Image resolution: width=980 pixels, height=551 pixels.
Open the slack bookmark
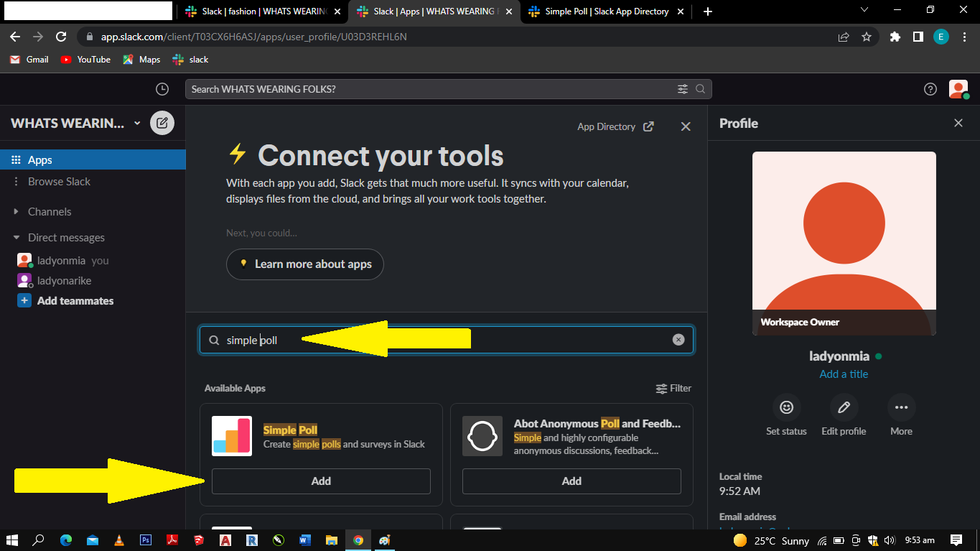pyautogui.click(x=190, y=60)
